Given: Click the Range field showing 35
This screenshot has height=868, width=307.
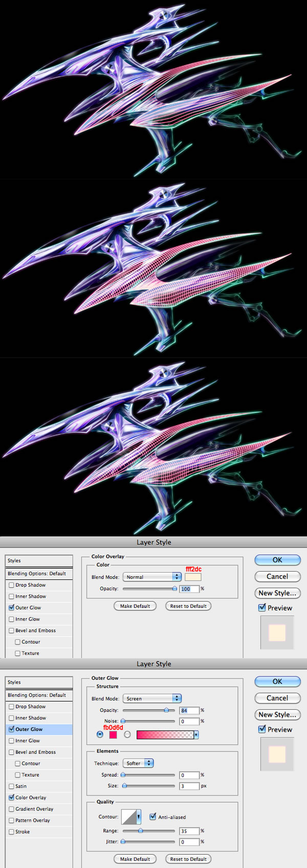Looking at the screenshot, I should (189, 831).
